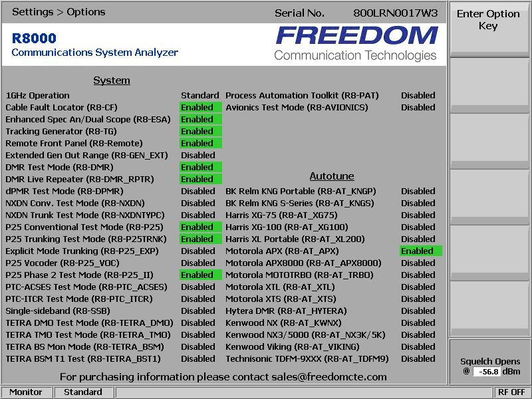Select Hytera DMR autotune label
The image size is (532, 399).
(x=286, y=311)
